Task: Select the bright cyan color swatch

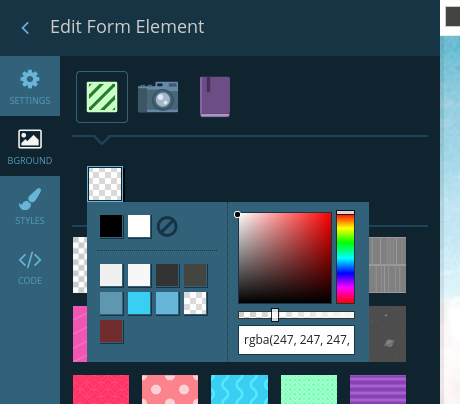Action: click(139, 303)
